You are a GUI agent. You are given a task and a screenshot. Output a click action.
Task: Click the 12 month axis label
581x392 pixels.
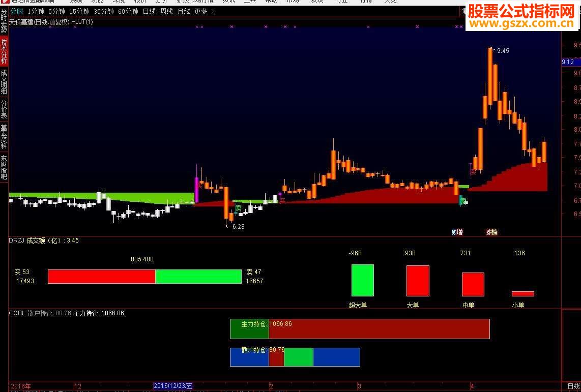click(x=78, y=386)
